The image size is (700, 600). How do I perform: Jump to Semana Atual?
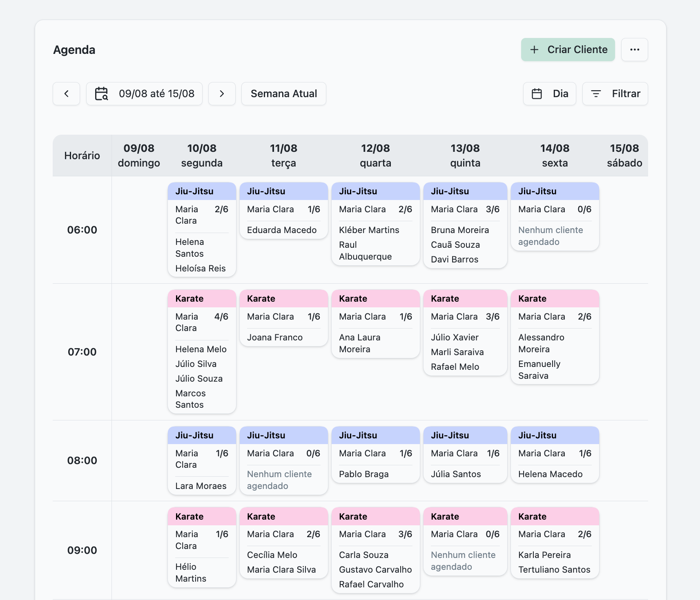tap(284, 93)
